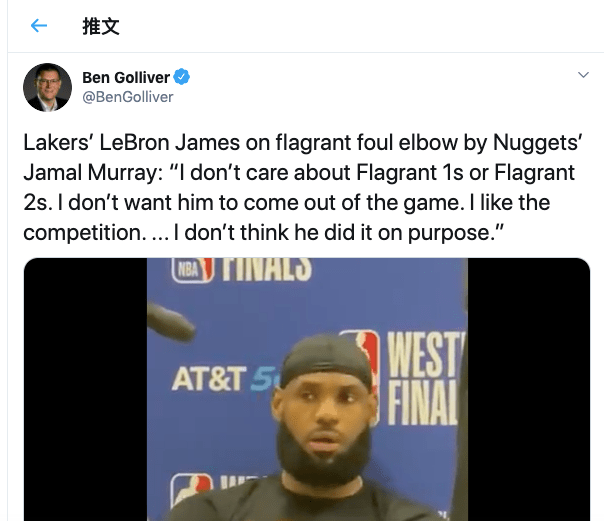Go back using the blue arrow
This screenshot has width=604, height=521.
[x=39, y=26]
